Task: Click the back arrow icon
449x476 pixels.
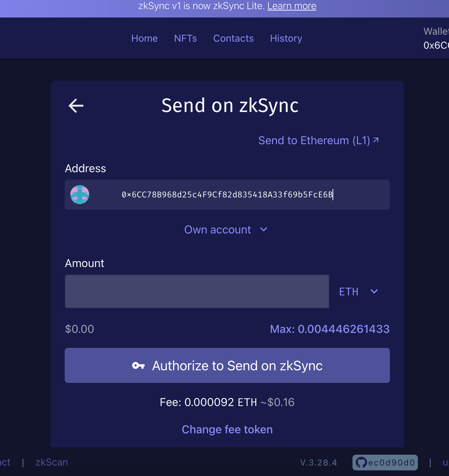Action: [76, 106]
